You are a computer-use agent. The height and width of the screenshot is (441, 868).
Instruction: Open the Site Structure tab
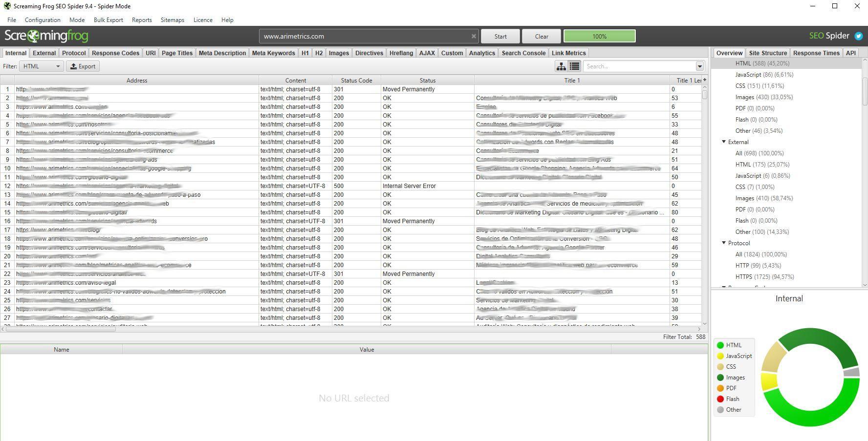pyautogui.click(x=768, y=53)
